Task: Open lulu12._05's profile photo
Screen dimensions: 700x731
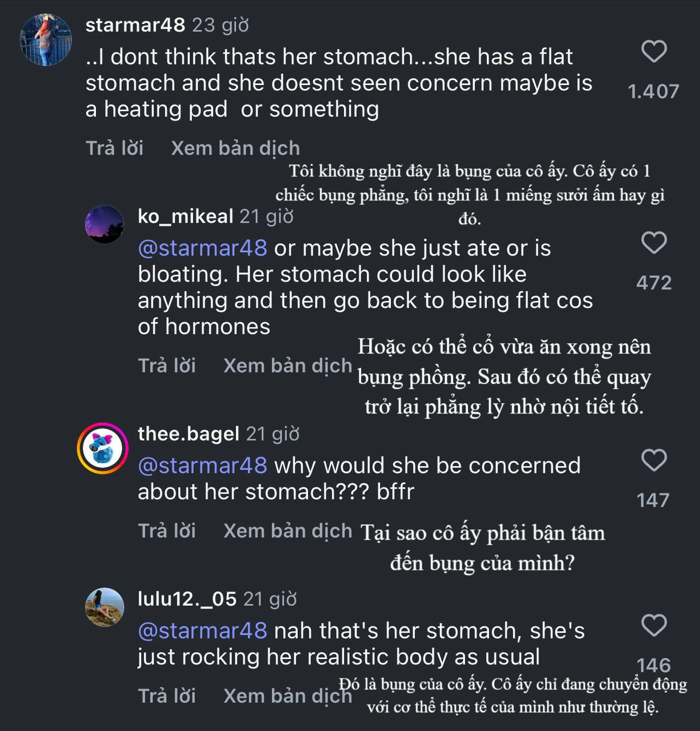Action: tap(105, 607)
